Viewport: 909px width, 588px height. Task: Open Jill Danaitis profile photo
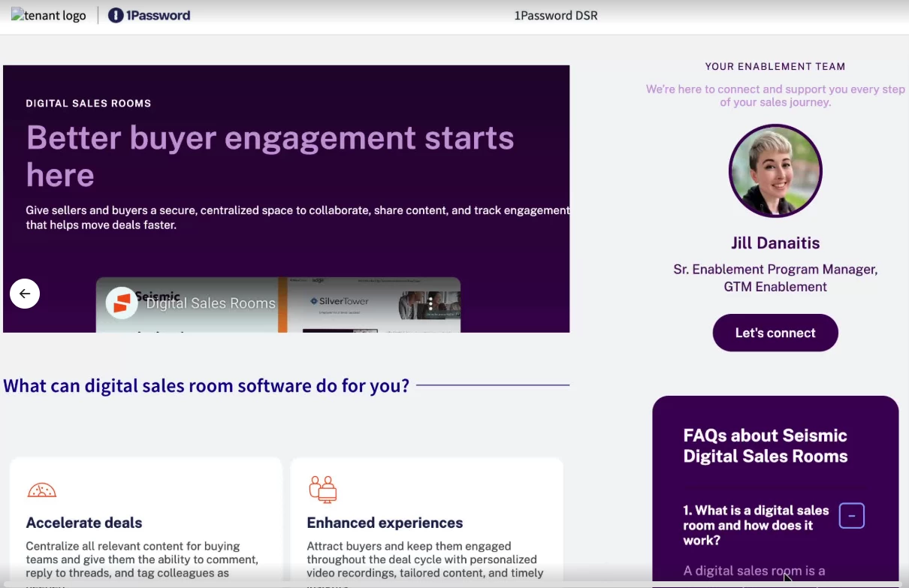(x=775, y=171)
